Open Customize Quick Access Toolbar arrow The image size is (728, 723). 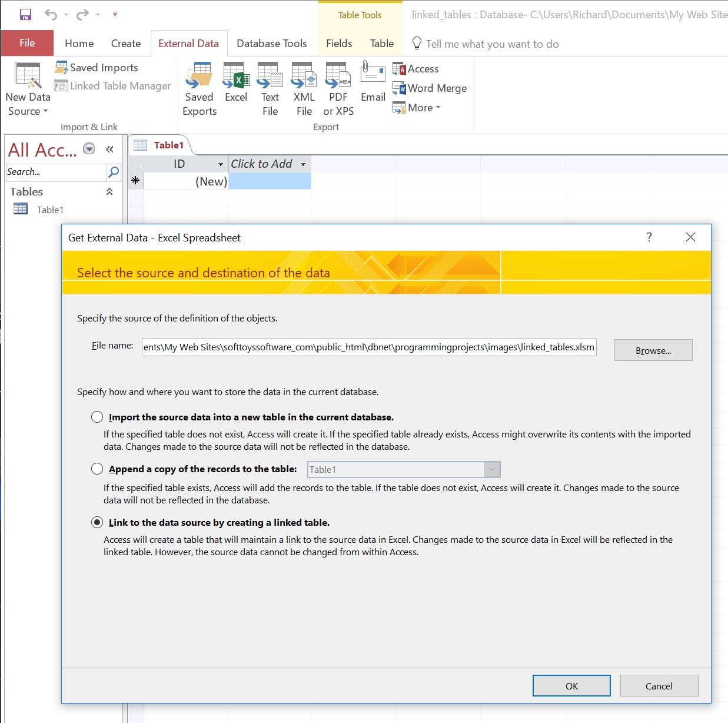[x=115, y=14]
